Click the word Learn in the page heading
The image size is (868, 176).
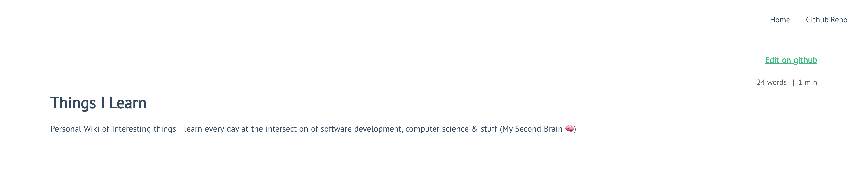click(128, 103)
